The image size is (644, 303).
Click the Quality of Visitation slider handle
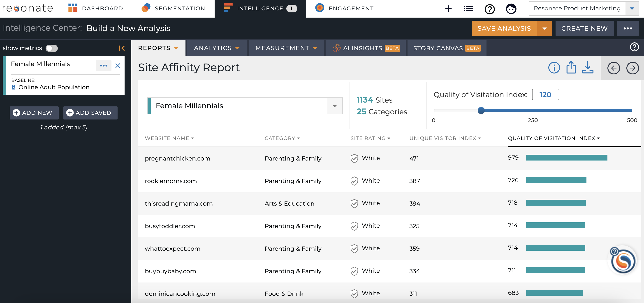(481, 110)
